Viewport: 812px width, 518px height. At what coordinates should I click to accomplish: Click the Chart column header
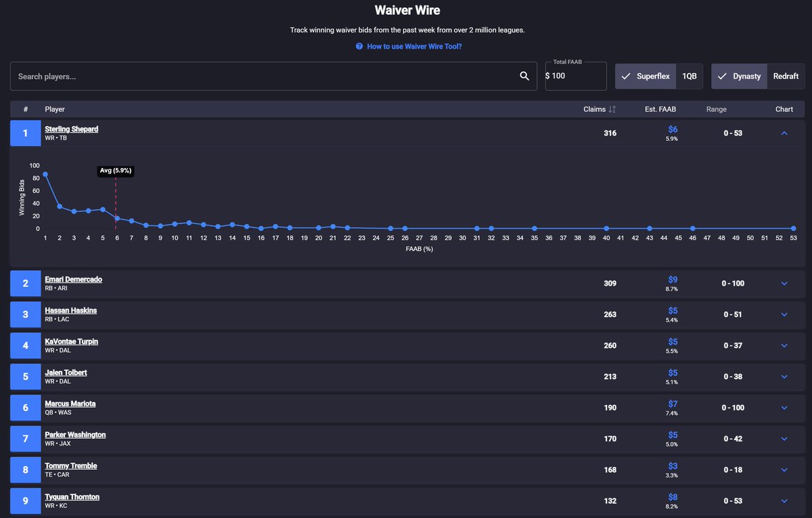(x=784, y=110)
